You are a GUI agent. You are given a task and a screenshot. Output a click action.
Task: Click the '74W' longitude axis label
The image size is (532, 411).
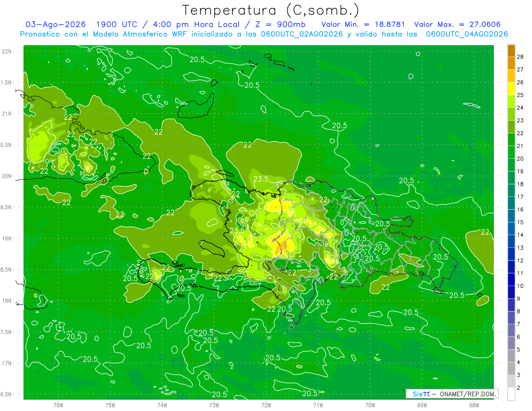click(162, 405)
